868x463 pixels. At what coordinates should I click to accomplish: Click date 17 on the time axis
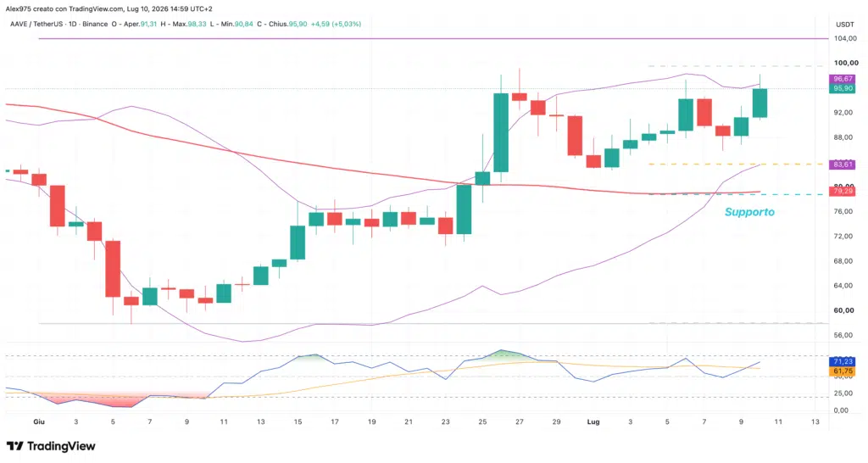pyautogui.click(x=334, y=422)
